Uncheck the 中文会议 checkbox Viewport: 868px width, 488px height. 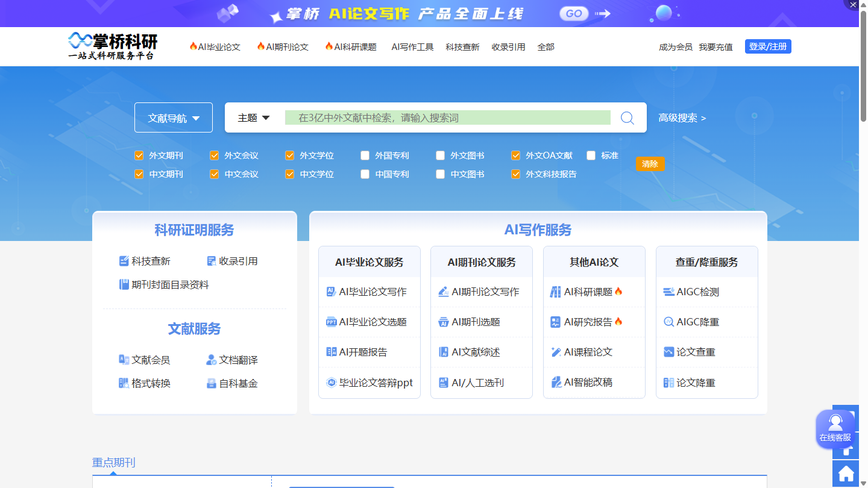[215, 174]
